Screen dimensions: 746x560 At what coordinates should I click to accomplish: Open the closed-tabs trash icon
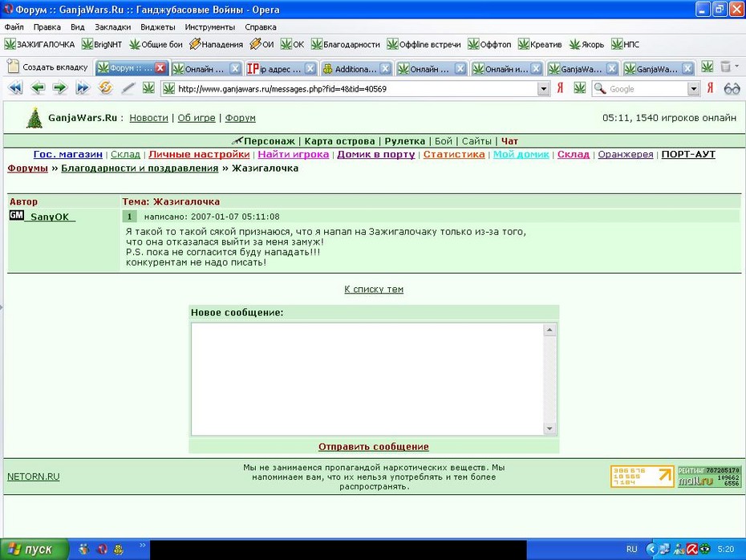(725, 67)
